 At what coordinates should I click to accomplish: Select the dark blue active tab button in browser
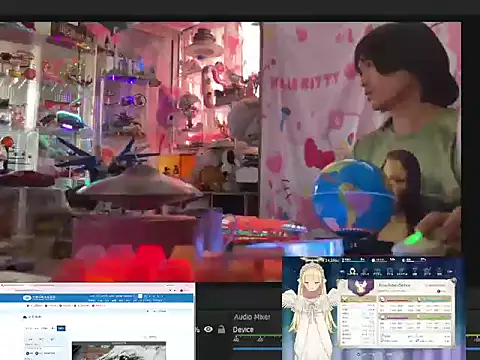pyautogui.click(x=61, y=328)
